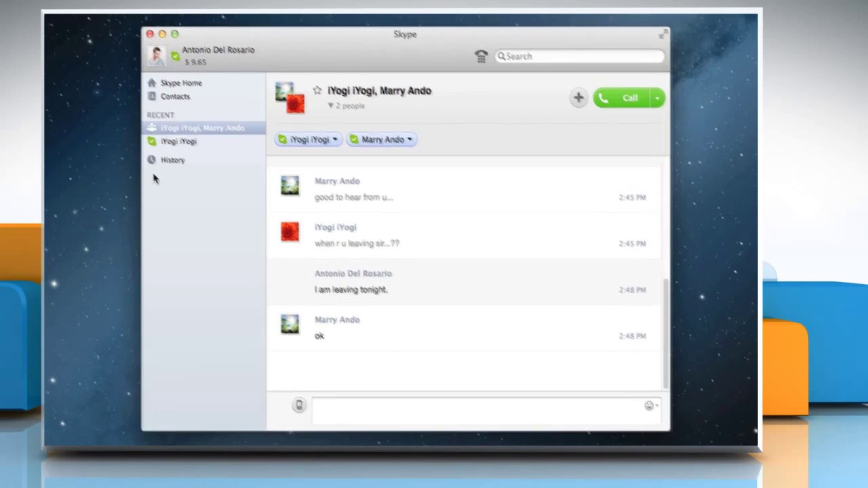Select the message 'good to hear from u...'
The width and height of the screenshot is (868, 488).
coord(353,197)
